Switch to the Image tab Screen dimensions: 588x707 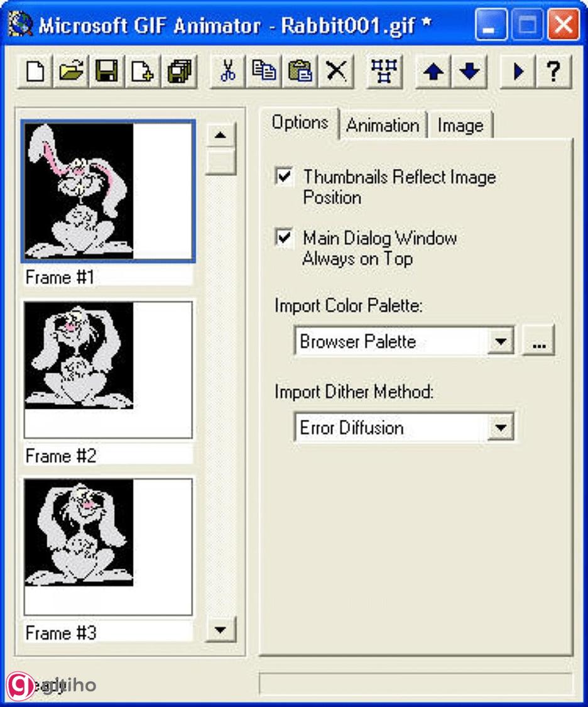click(460, 126)
